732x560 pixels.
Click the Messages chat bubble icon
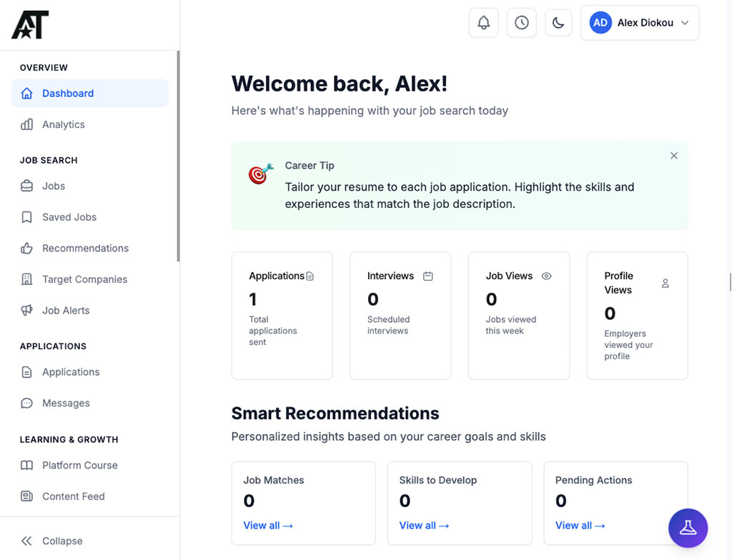pos(27,403)
